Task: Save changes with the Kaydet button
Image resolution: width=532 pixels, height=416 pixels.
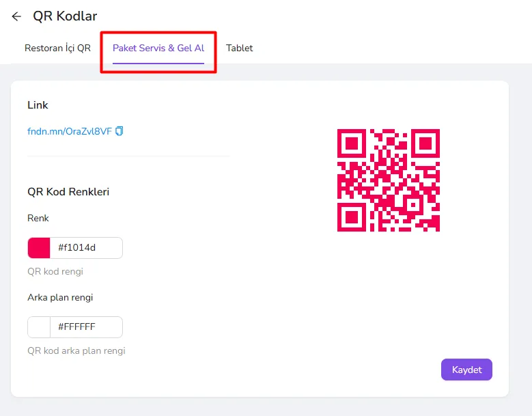Action: 466,370
